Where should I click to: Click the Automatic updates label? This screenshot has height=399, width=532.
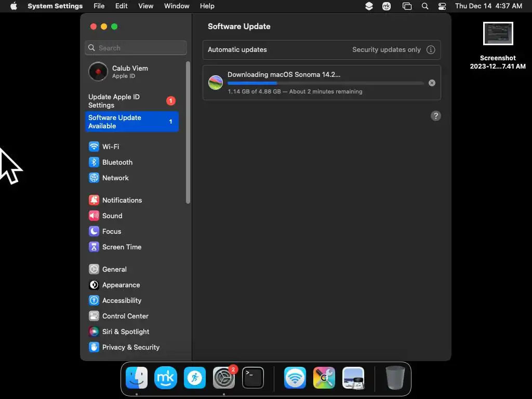(237, 49)
